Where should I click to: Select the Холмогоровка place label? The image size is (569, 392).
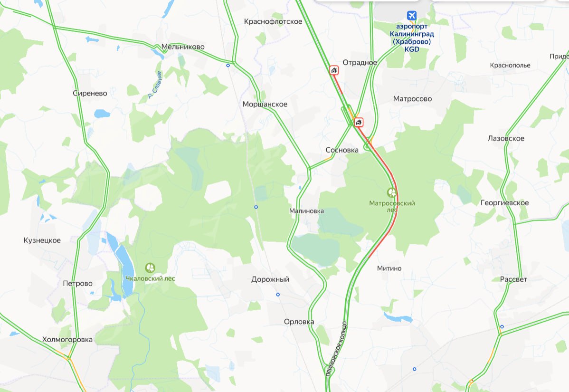(x=67, y=340)
